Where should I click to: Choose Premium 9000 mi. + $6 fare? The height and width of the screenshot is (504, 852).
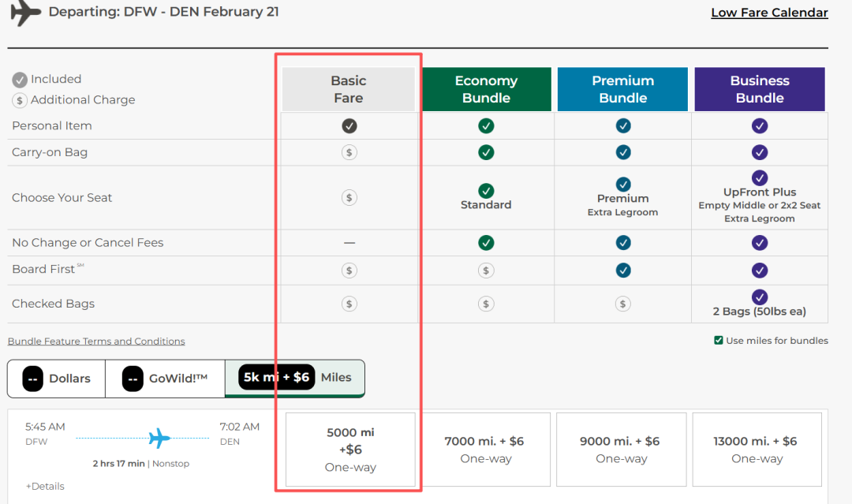pos(622,450)
